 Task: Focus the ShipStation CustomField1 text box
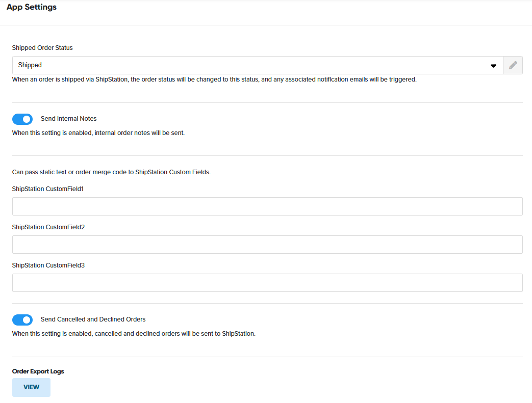click(x=267, y=206)
